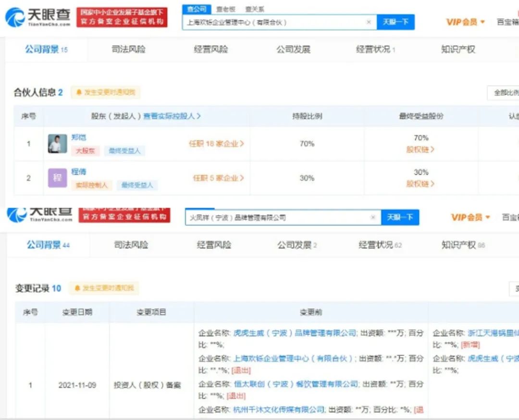Click the 新增 tag in the change record
The width and height of the screenshot is (519, 420).
pos(470,345)
